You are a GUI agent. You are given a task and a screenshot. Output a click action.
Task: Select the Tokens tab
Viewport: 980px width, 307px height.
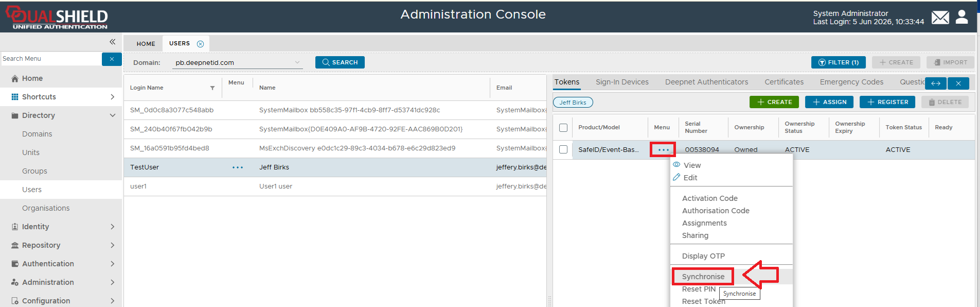coord(567,82)
